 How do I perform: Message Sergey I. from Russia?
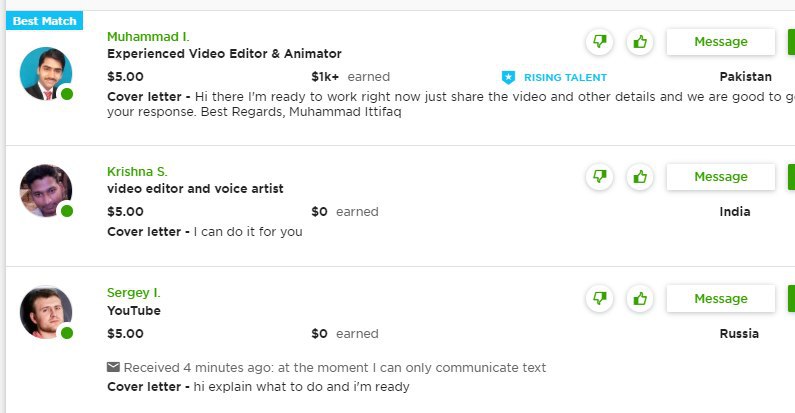(720, 298)
